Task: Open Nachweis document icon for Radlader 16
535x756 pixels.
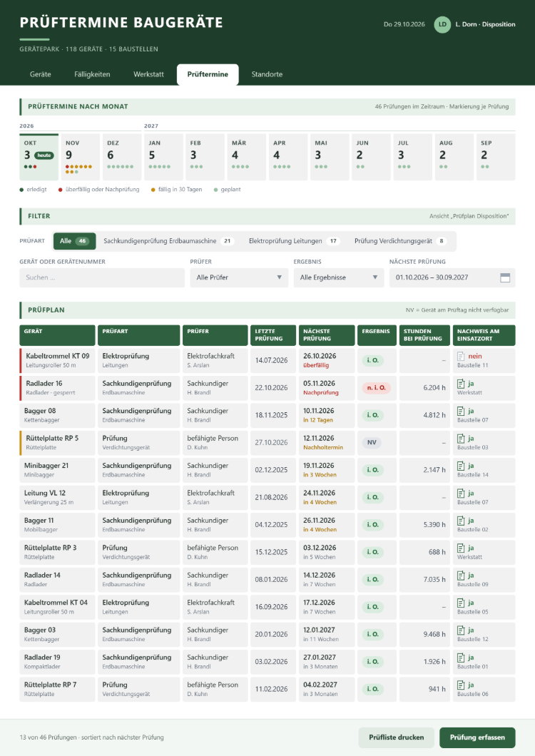Action: coord(461,384)
